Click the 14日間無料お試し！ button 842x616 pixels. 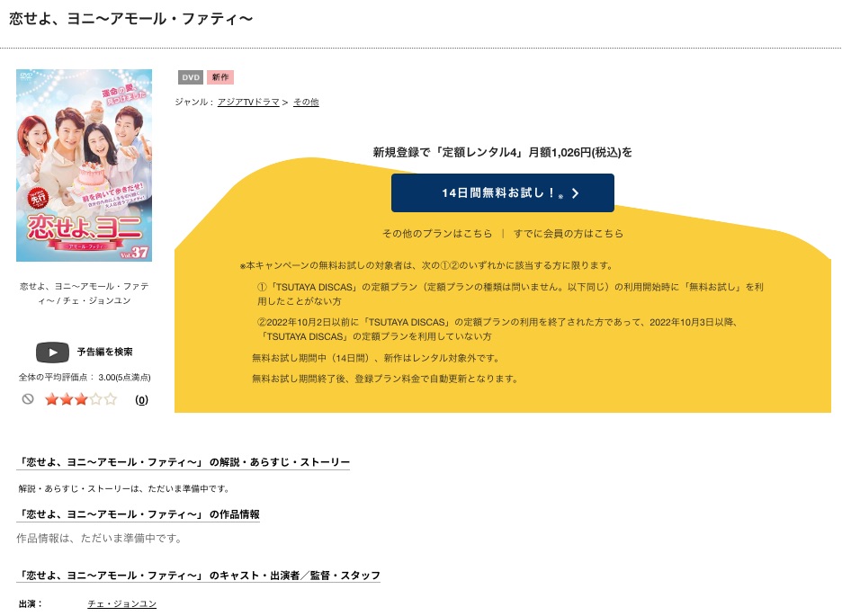503,192
